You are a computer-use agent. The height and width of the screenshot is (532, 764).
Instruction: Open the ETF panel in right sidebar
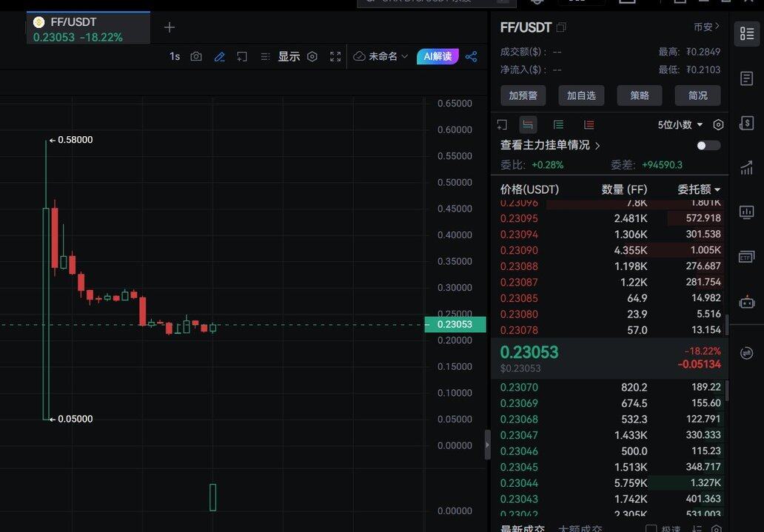[746, 257]
